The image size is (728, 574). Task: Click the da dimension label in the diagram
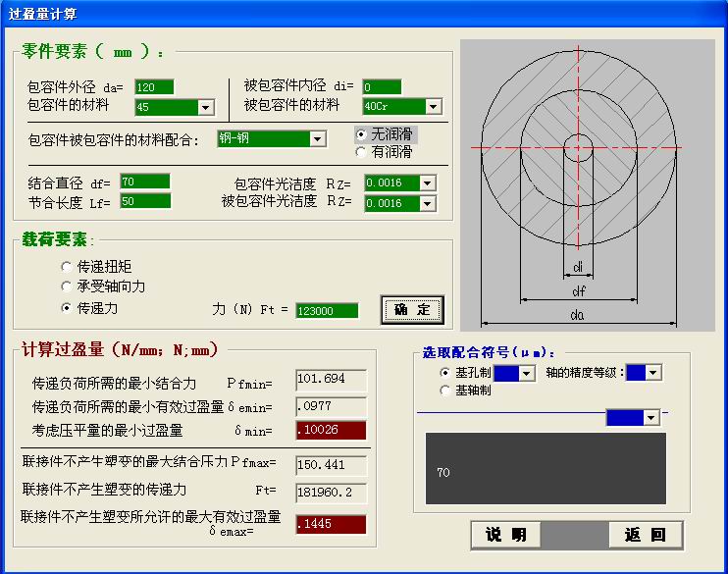tap(577, 315)
